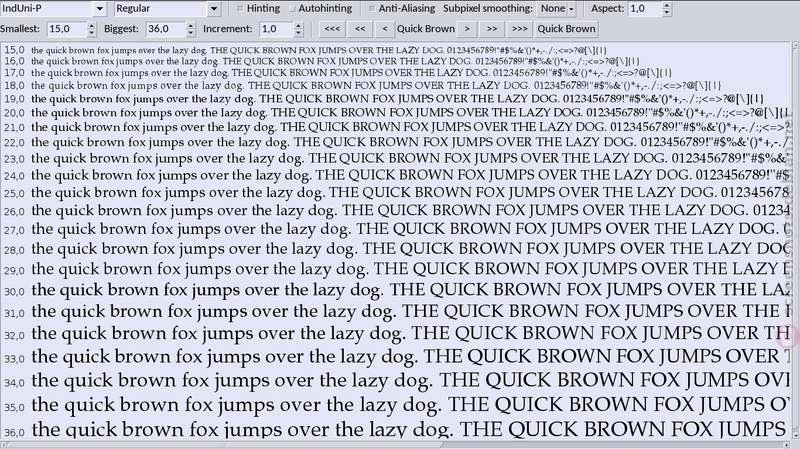Increase the Increment value with up arrow

click(299, 26)
